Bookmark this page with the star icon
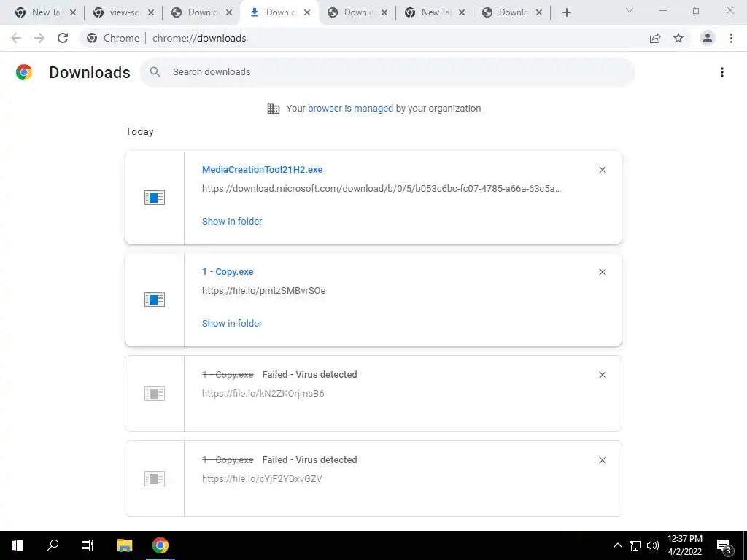This screenshot has height=560, width=747. [x=678, y=38]
